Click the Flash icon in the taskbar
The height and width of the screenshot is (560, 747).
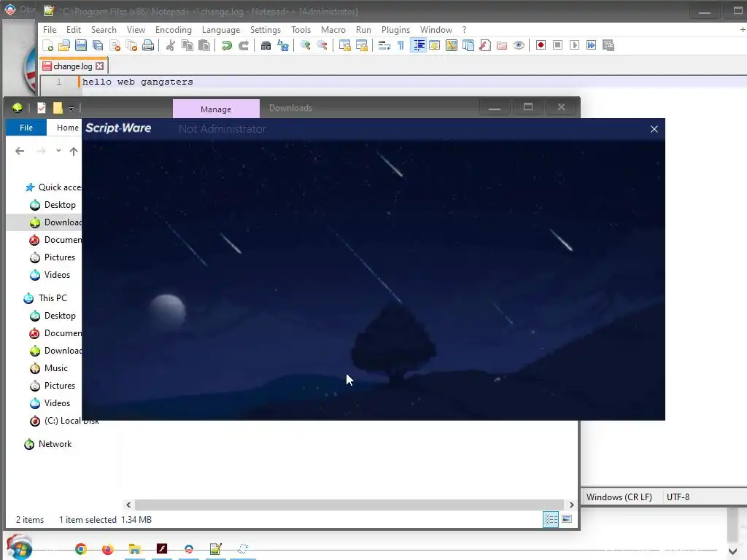tap(161, 549)
